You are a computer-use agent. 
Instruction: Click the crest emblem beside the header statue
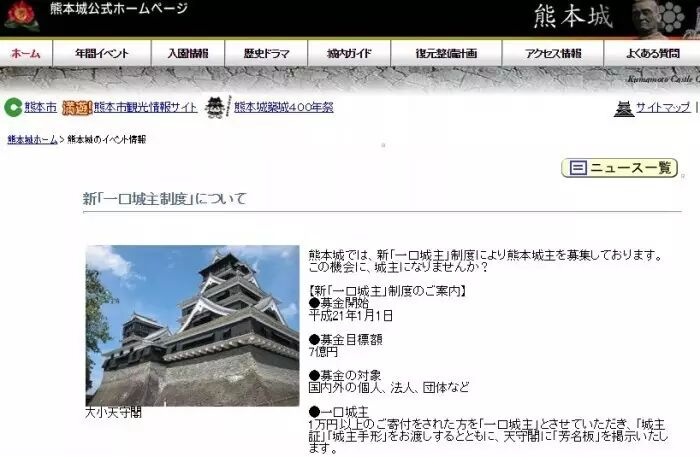pos(671,17)
